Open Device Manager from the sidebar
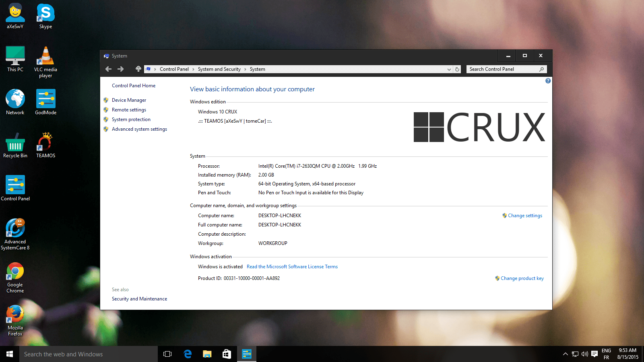This screenshot has height=362, width=644. (129, 100)
